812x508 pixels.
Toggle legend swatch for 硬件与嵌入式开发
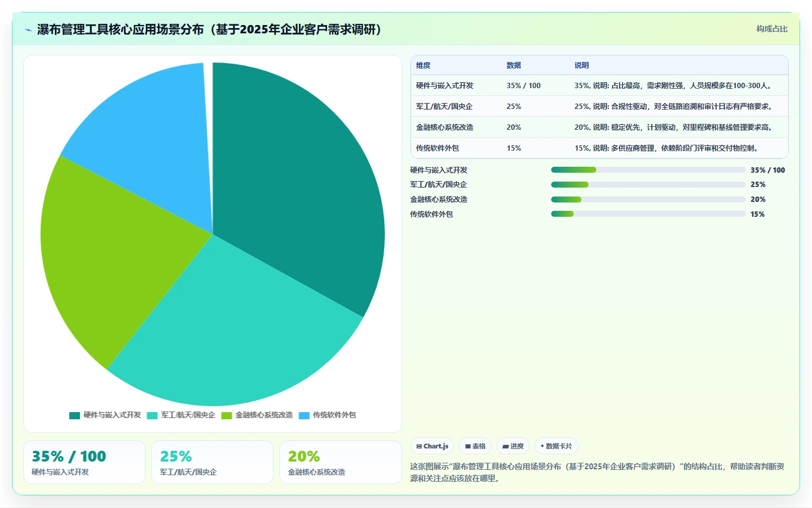(74, 415)
